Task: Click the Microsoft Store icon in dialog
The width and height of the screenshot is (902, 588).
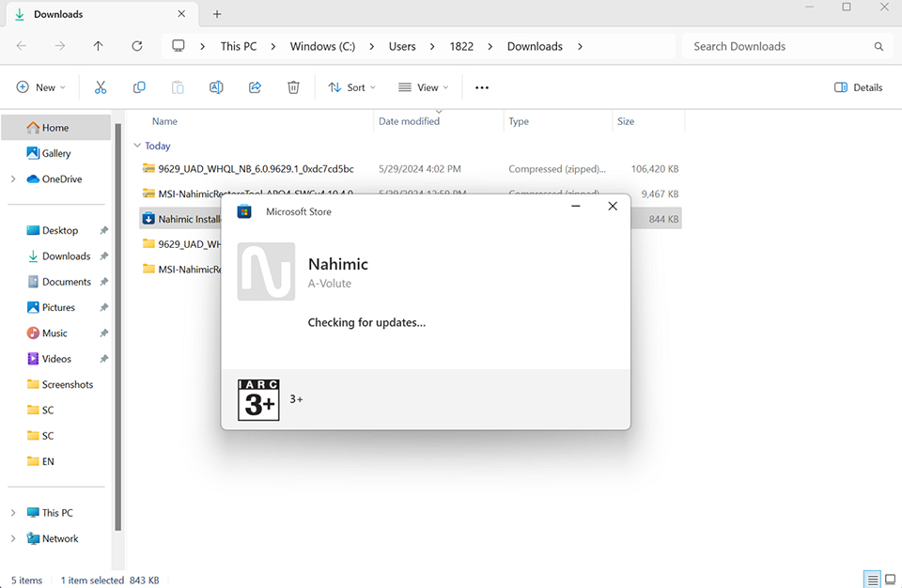Action: coord(244,211)
